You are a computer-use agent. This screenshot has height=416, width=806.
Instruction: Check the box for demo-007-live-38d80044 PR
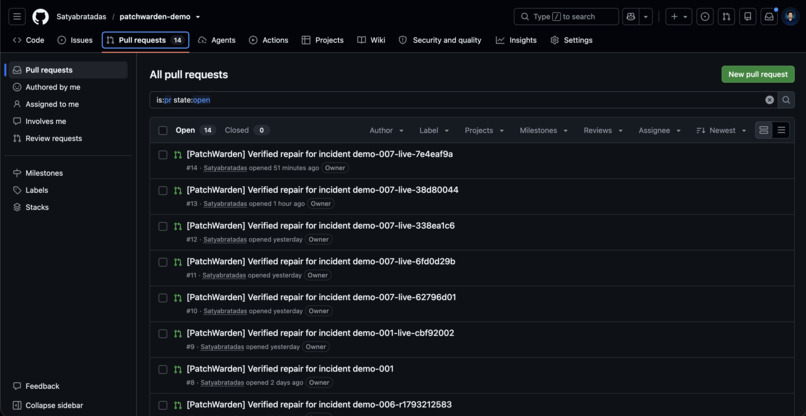coord(163,191)
